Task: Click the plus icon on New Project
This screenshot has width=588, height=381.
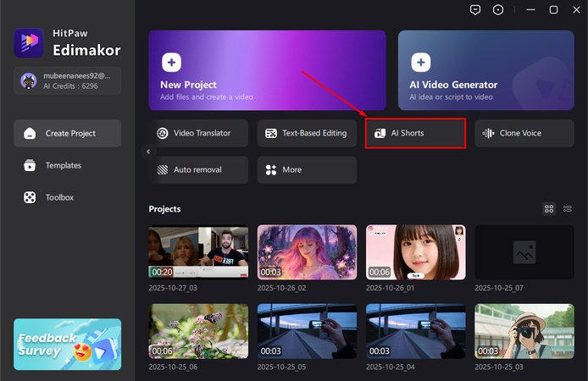Action: (172, 63)
